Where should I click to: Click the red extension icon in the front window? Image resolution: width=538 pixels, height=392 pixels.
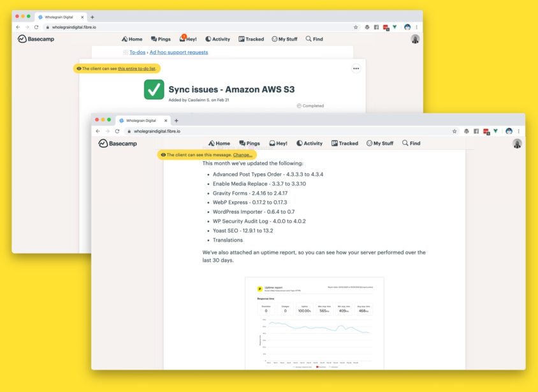[486, 131]
